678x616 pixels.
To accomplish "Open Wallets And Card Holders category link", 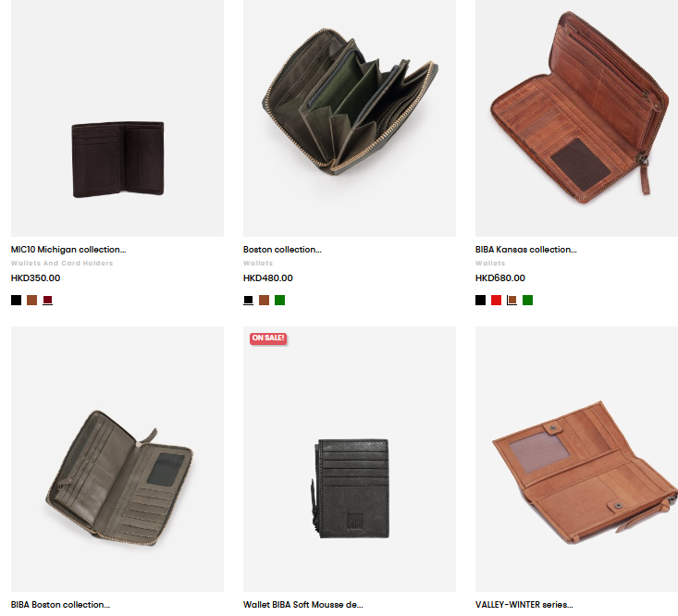I will [x=62, y=263].
